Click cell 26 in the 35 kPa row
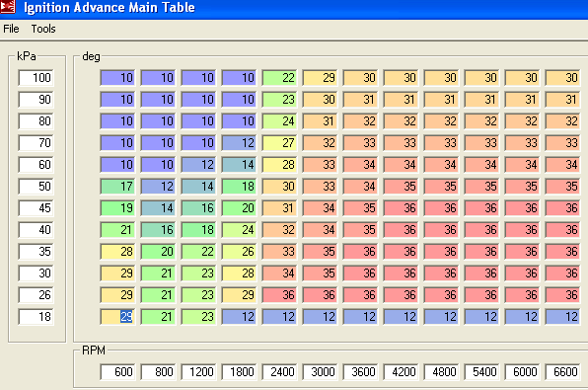The width and height of the screenshot is (588, 390). (x=239, y=252)
